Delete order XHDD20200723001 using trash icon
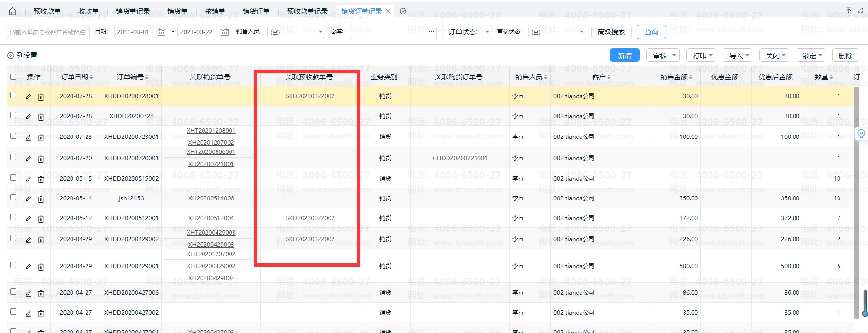The height and width of the screenshot is (333, 868). coord(41,137)
